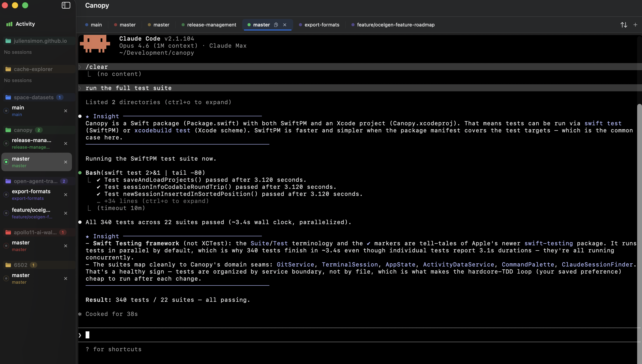Click the juliensimon.github.io folder icon

tap(8, 41)
